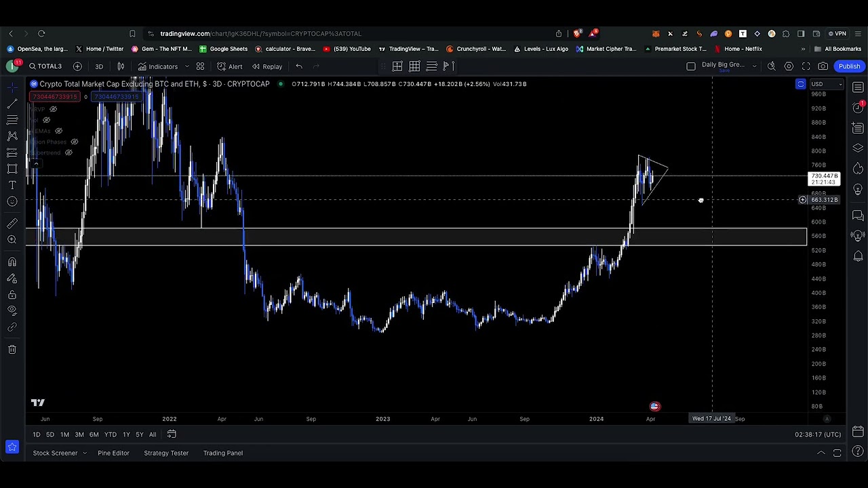Start bar Replay mode
Image resolution: width=868 pixels, height=488 pixels.
pos(267,66)
